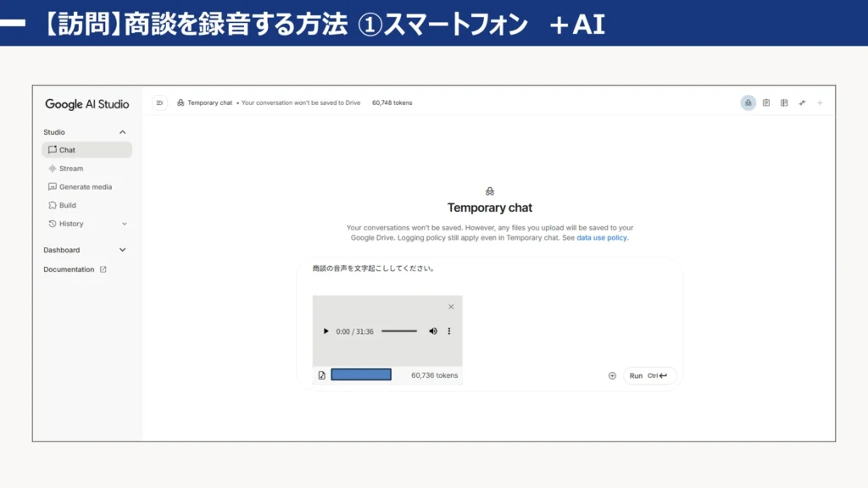Click the audio playback progress slider
Image resolution: width=868 pixels, height=488 pixels.
click(399, 331)
